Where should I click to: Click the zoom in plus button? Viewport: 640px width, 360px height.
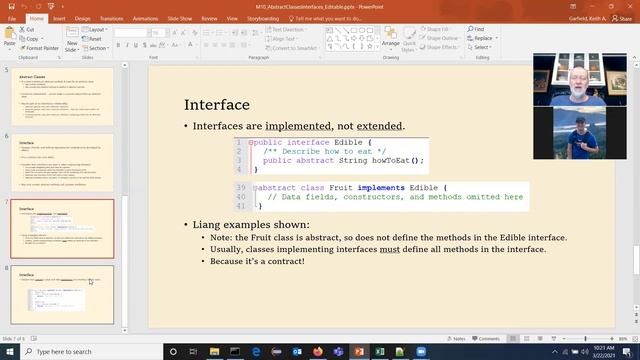click(x=612, y=339)
